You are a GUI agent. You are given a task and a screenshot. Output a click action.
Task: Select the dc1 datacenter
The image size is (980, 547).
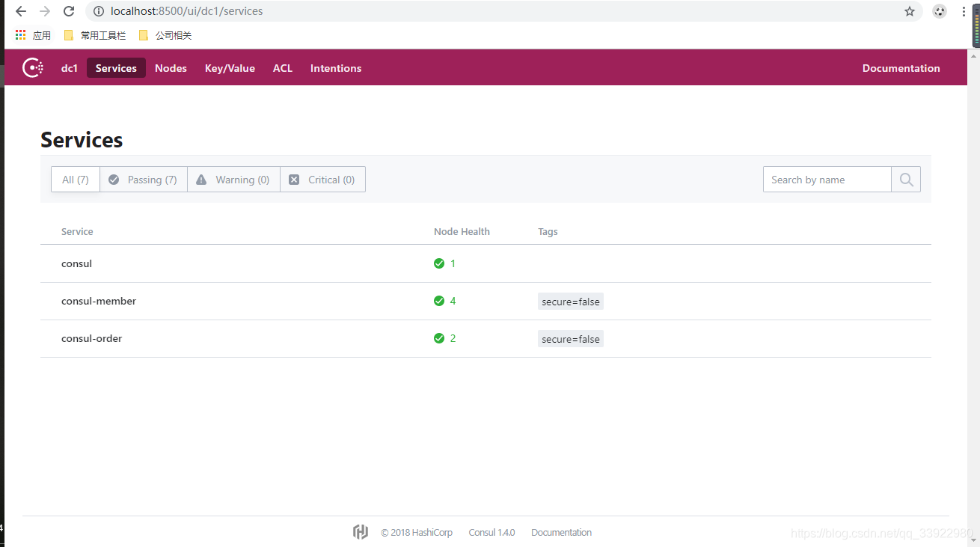[70, 68]
